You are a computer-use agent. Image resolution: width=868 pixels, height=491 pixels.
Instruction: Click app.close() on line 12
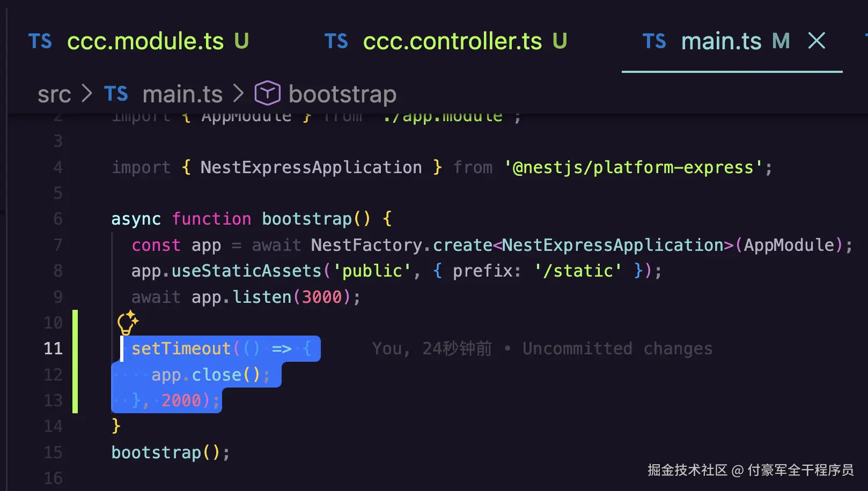(206, 375)
